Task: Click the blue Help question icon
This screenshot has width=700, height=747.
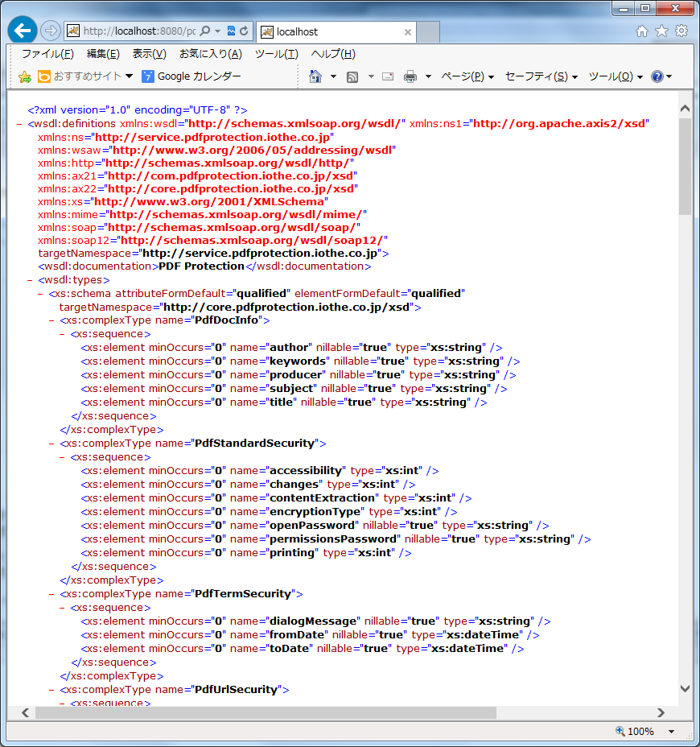Action: 657,76
